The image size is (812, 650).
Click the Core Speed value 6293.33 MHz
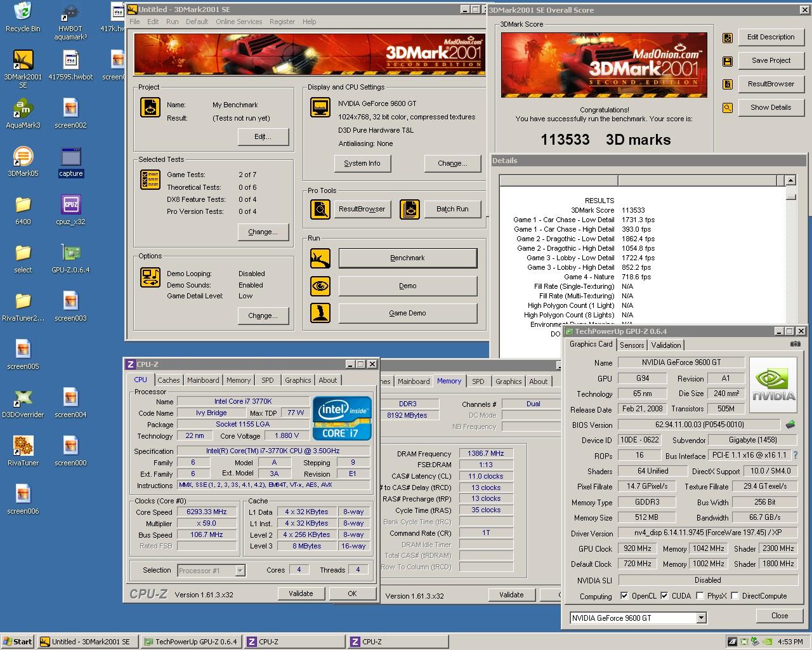click(206, 512)
